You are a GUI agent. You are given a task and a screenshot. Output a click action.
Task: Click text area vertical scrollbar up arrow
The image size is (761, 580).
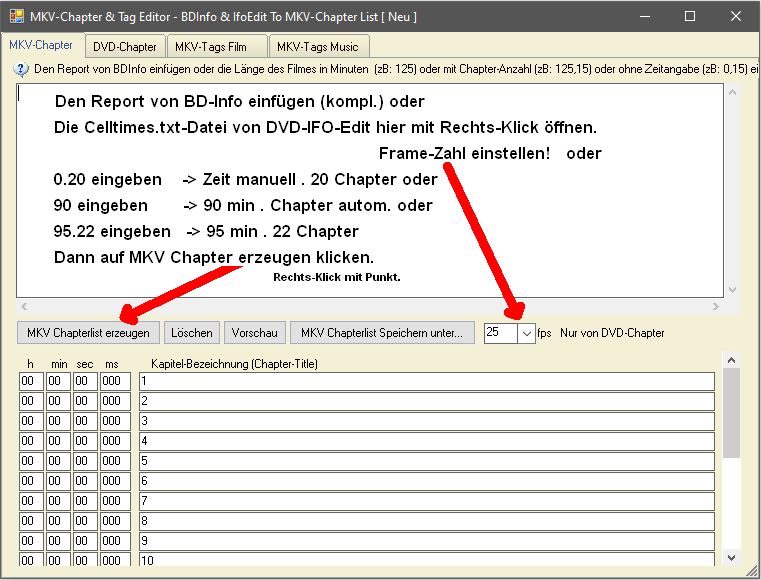[732, 92]
